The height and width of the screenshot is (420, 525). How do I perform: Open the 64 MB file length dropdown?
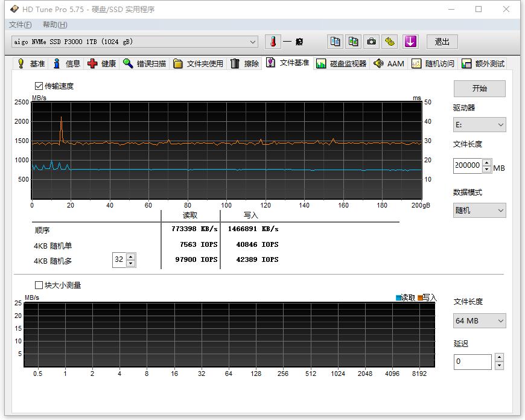click(x=479, y=320)
